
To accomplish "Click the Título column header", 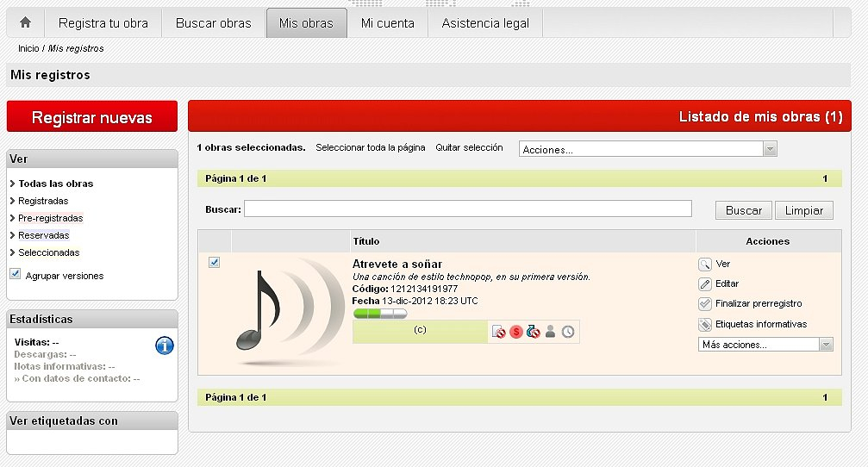I will (x=366, y=241).
